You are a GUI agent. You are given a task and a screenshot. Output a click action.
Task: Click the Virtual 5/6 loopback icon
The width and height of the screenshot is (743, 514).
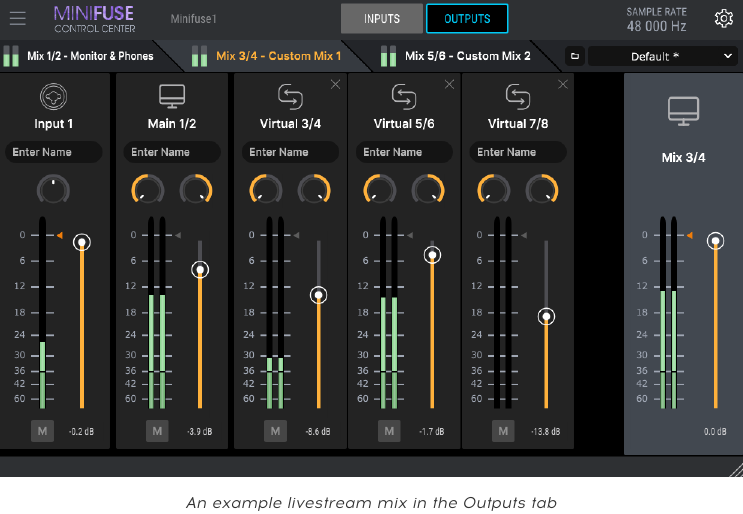[x=404, y=97]
